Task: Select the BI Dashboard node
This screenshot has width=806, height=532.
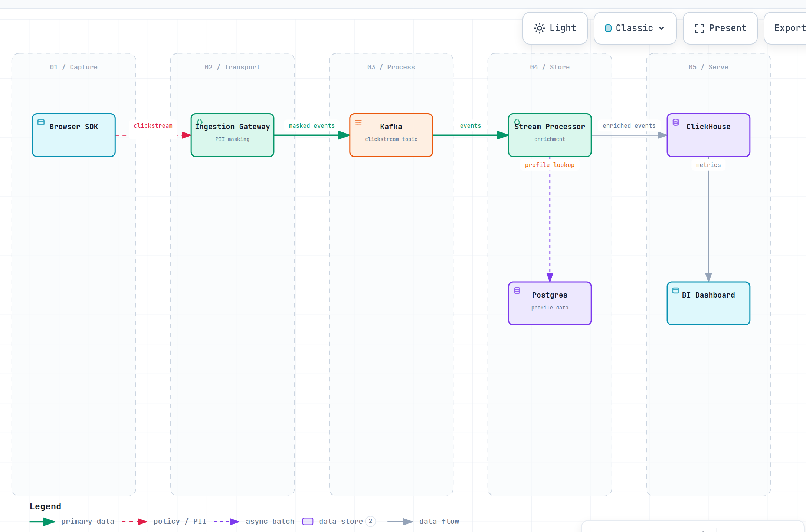Action: [x=709, y=303]
